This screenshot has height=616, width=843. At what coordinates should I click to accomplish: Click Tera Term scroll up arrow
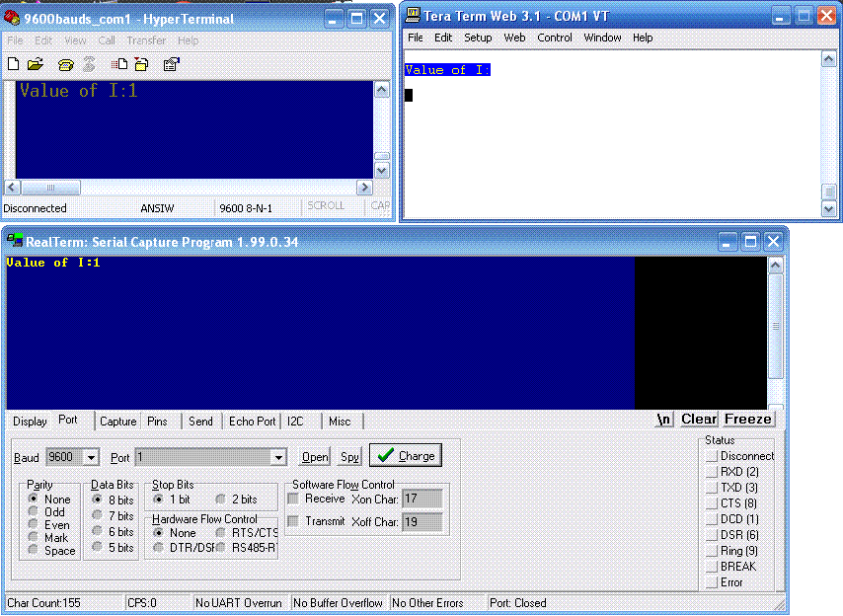pos(828,58)
